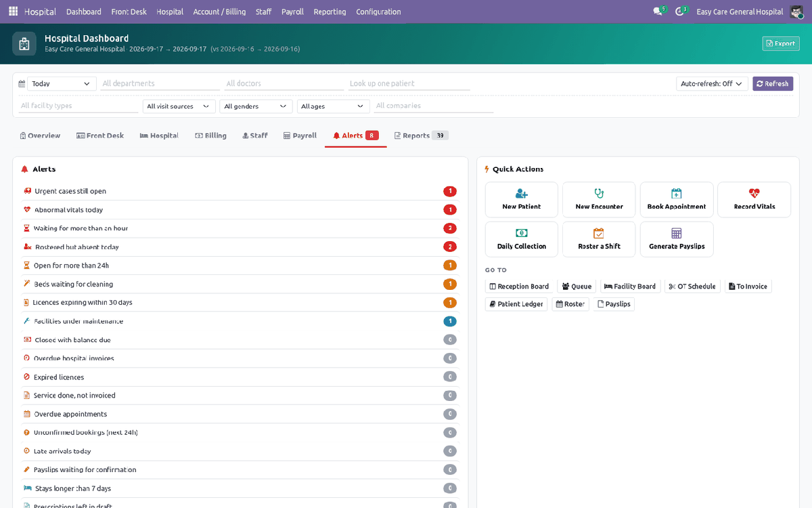Open the Overdue hospital invoices alert
812x508 pixels.
[x=240, y=358]
